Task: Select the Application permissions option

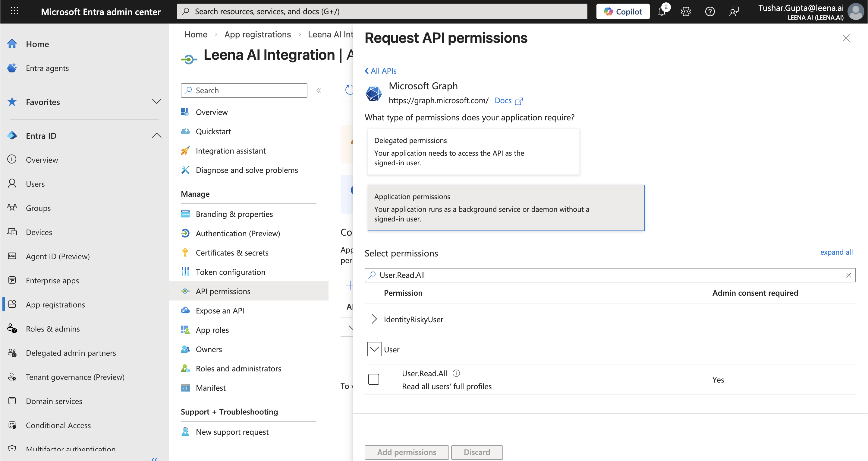Action: pos(506,208)
